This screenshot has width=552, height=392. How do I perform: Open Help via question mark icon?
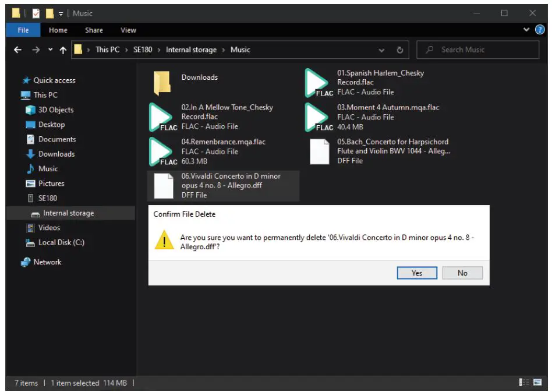coord(540,30)
